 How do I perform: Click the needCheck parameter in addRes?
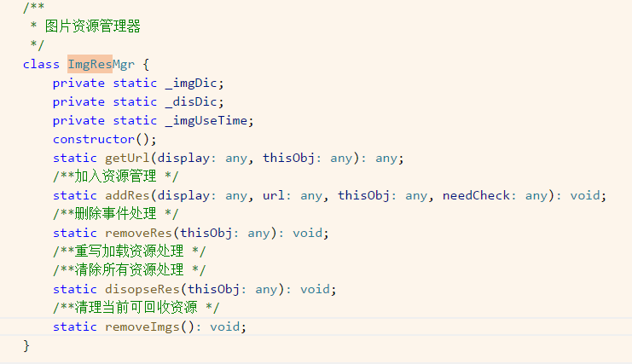[x=477, y=196]
